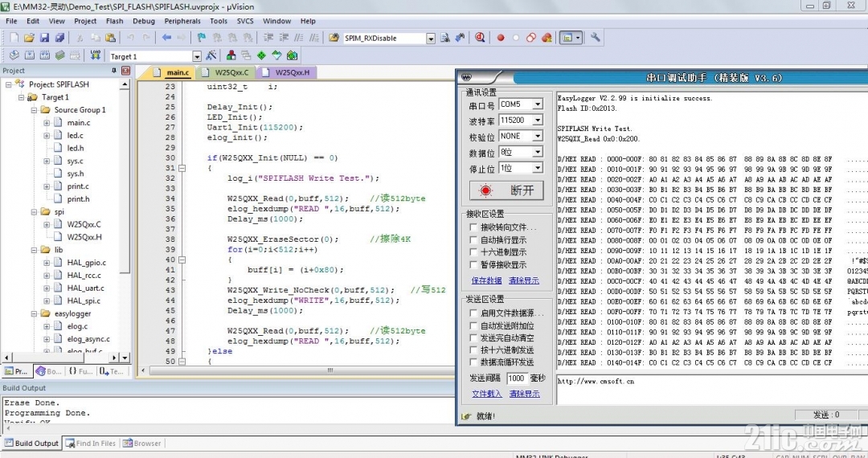868x458 pixels.
Task: Enable 自动发送附加位 checkbox
Action: point(473,325)
